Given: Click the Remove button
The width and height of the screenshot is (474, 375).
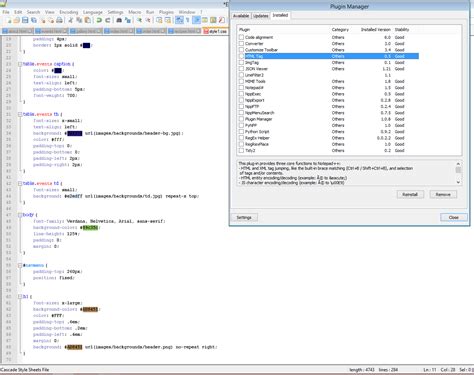Looking at the screenshot, I should (x=443, y=195).
